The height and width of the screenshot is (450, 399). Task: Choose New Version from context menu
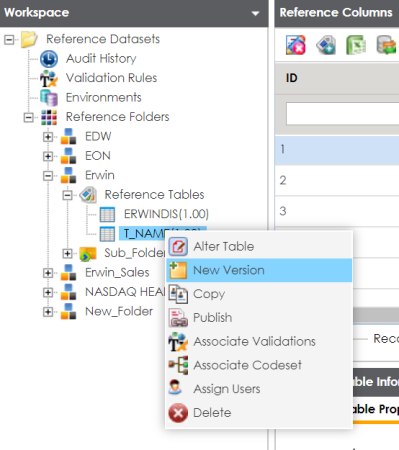(259, 270)
